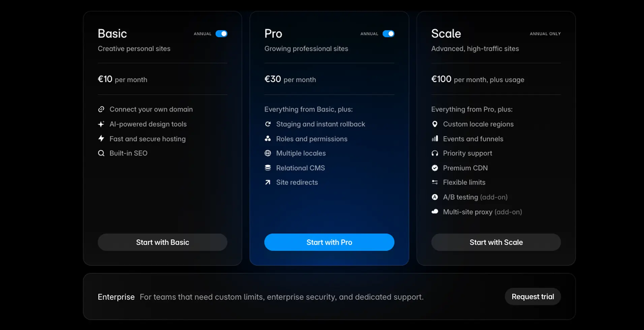Click the Request trial button
This screenshot has width=644, height=330.
pos(532,296)
